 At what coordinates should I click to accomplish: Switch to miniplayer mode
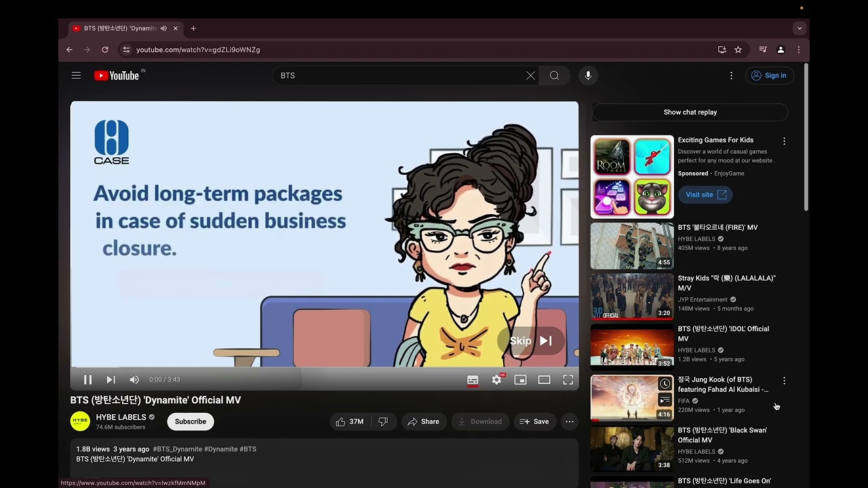(520, 380)
